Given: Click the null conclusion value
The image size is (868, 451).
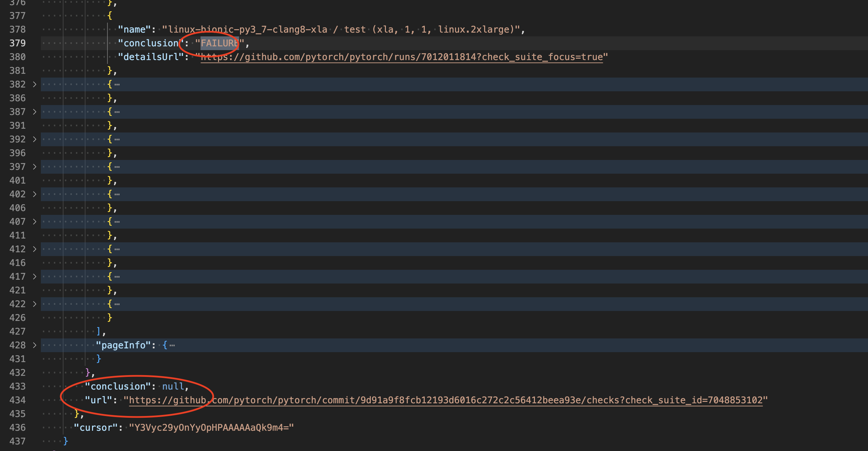Looking at the screenshot, I should [173, 386].
